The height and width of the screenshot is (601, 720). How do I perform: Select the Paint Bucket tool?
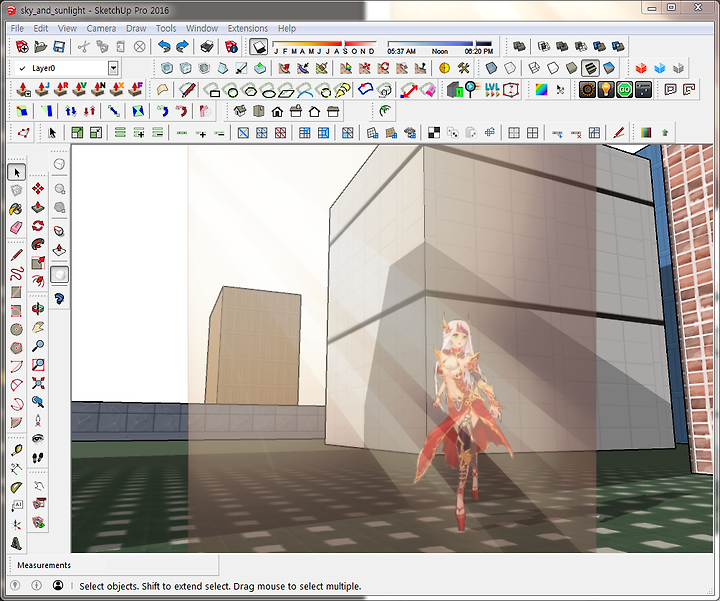(x=16, y=209)
